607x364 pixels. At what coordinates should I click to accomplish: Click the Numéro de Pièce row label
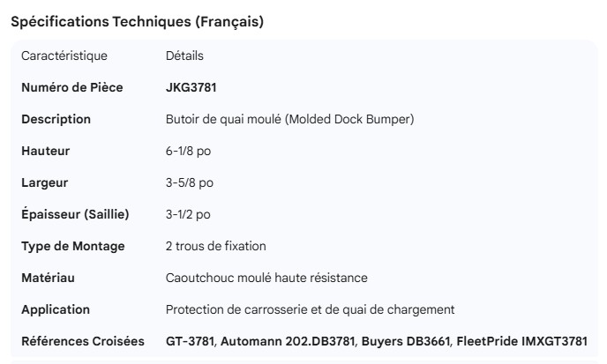71,87
